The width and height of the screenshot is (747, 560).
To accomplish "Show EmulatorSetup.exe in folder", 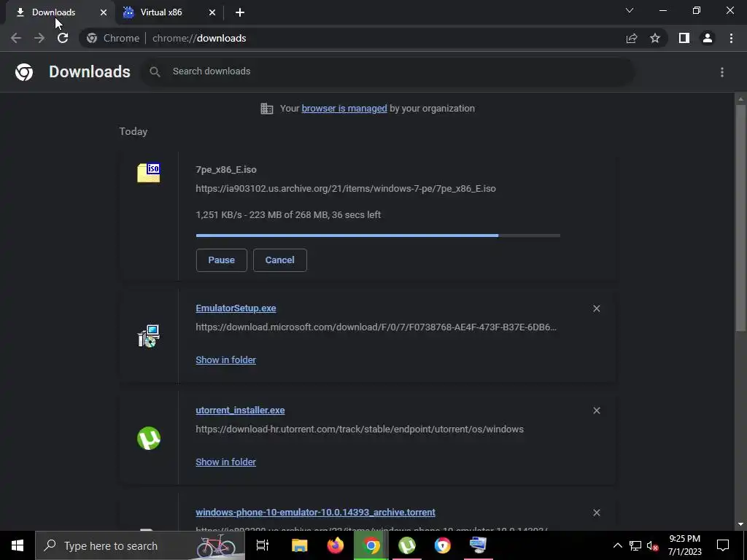I will [x=226, y=360].
